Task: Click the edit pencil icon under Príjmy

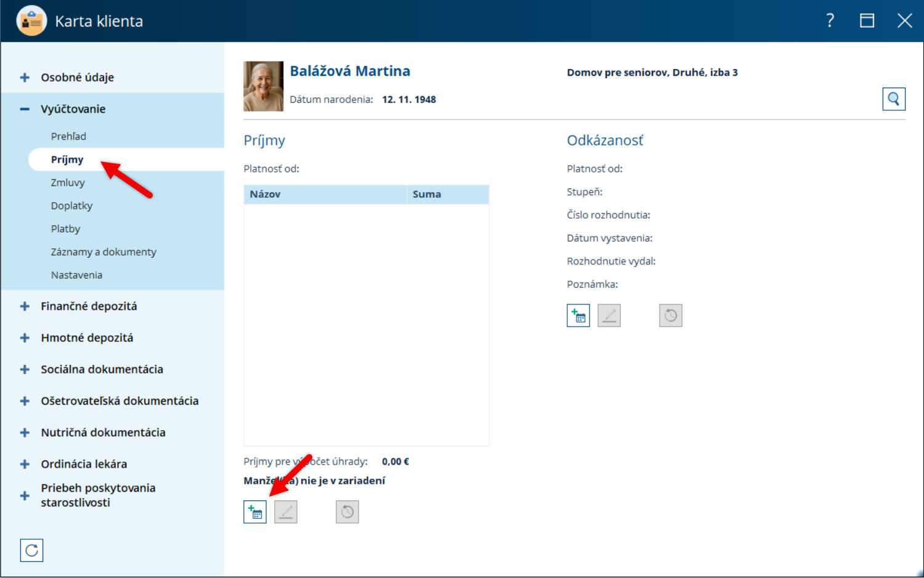Action: pos(286,512)
